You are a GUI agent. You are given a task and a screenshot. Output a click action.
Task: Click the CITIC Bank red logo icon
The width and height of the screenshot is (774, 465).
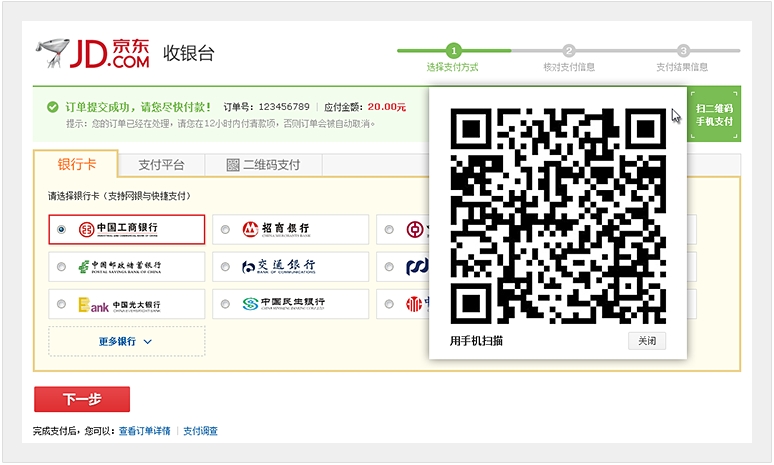(414, 304)
